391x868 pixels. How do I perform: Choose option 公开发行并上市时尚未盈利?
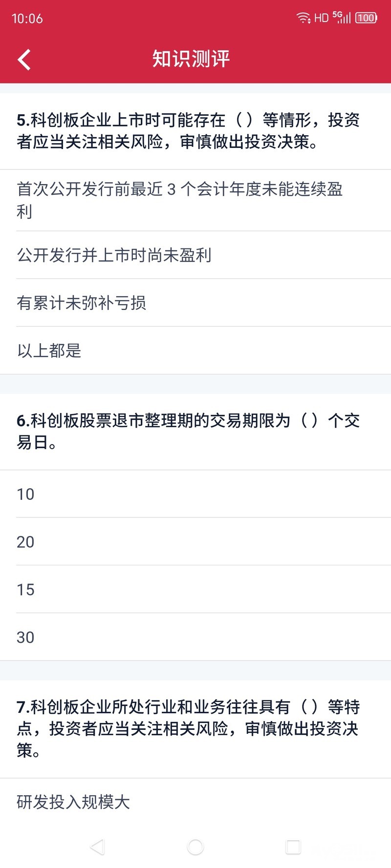coord(114,255)
